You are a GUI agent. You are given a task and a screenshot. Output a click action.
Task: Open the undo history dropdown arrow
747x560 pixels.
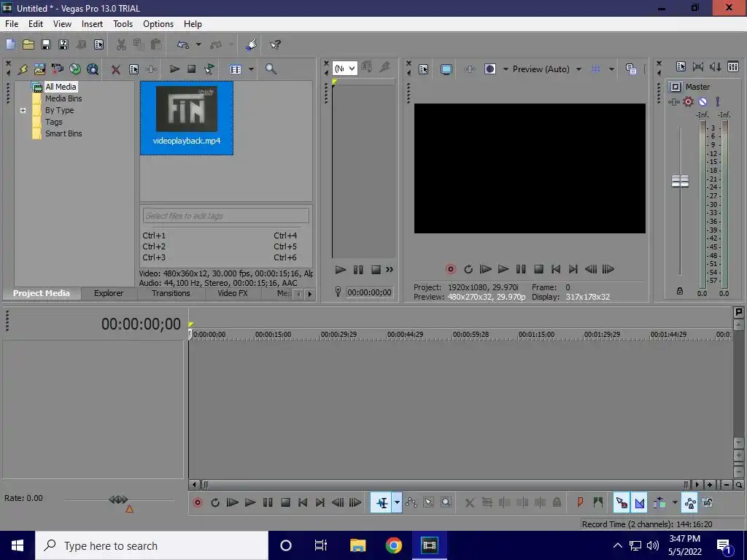(198, 44)
